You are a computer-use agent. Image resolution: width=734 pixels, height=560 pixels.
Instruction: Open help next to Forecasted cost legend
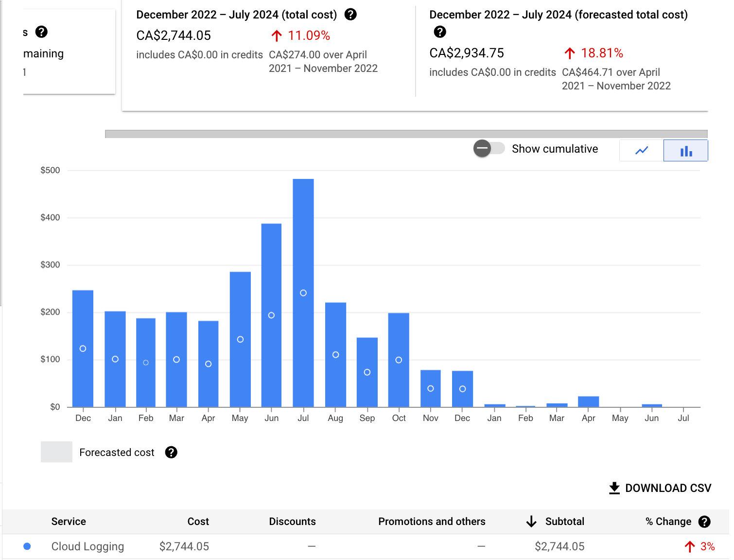point(171,453)
